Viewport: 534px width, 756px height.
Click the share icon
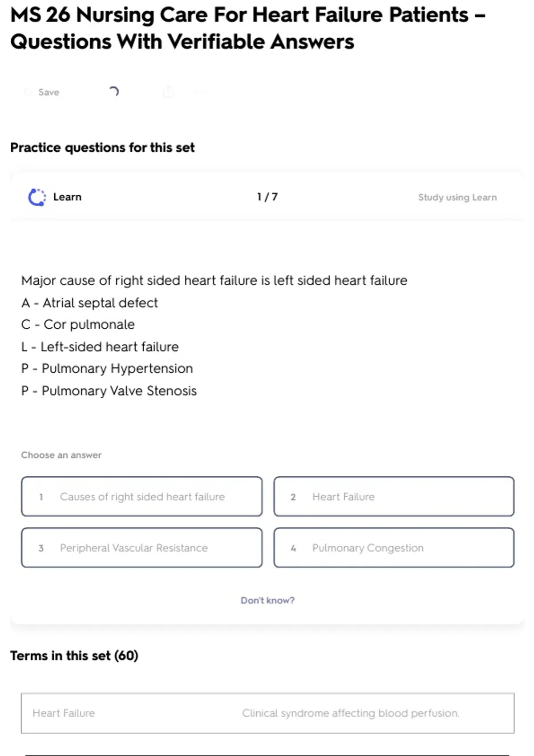pos(168,92)
